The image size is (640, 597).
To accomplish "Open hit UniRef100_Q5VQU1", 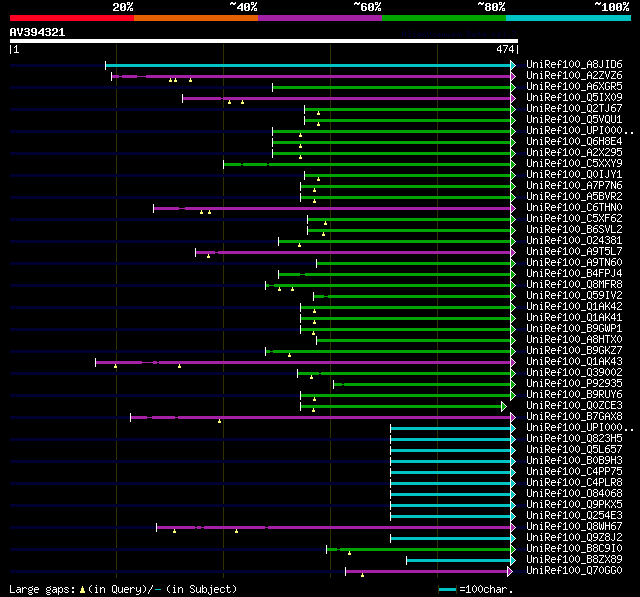I will pos(574,120).
